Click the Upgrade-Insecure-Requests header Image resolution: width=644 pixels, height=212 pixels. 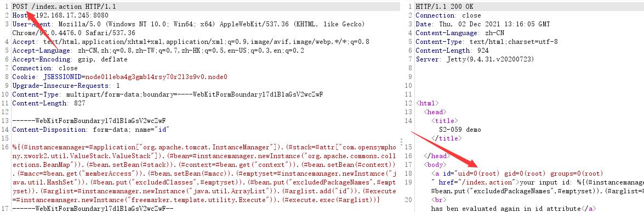(x=66, y=86)
